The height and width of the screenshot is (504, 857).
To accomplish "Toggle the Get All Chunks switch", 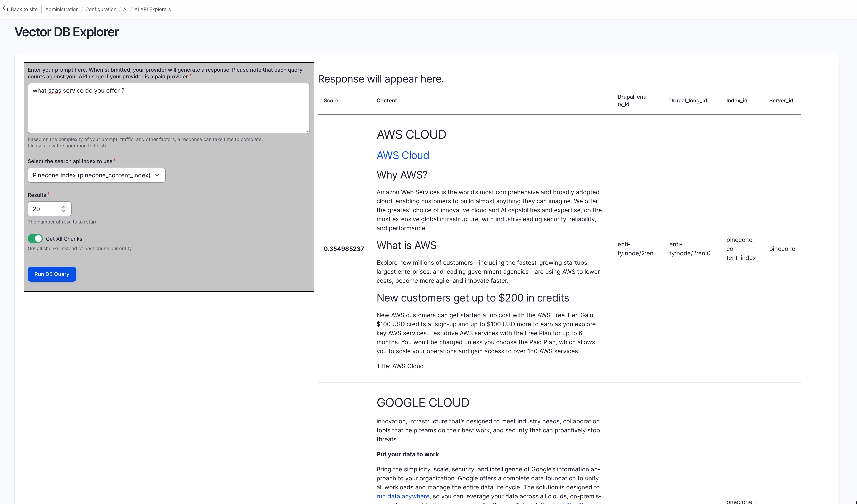I will click(35, 238).
